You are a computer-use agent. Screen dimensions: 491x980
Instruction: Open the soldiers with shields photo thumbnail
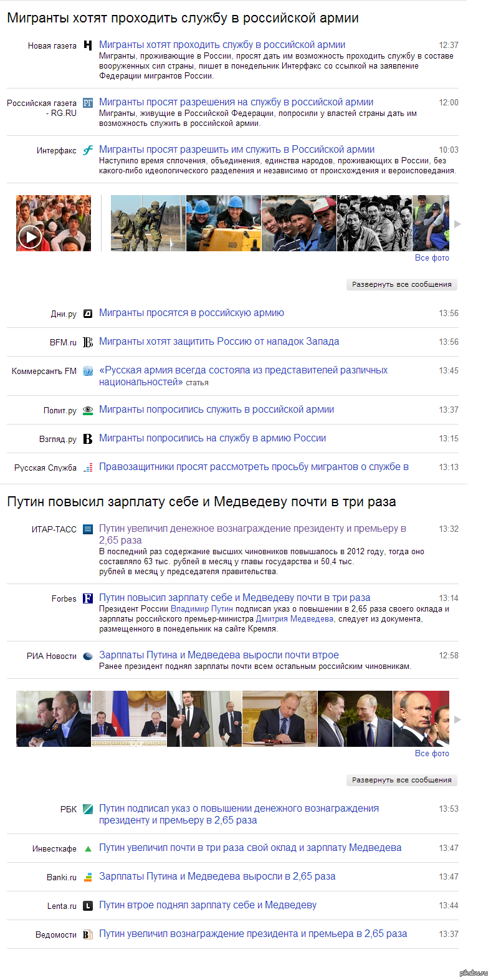(x=148, y=223)
